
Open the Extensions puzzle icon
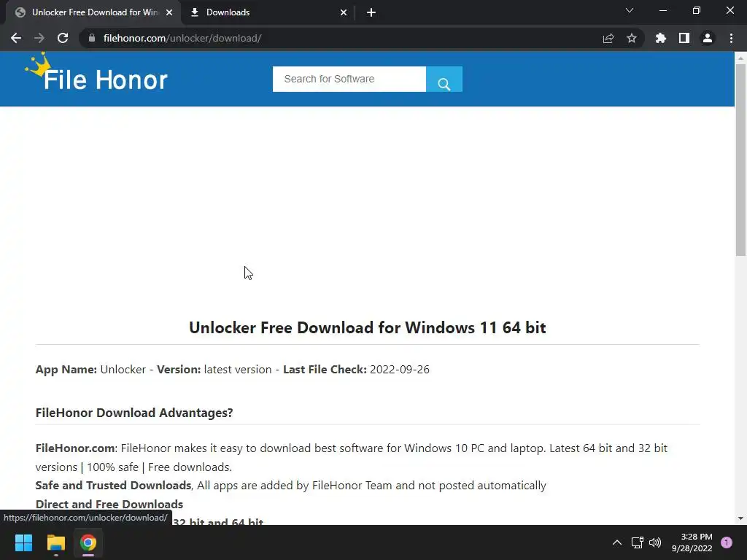click(x=660, y=38)
